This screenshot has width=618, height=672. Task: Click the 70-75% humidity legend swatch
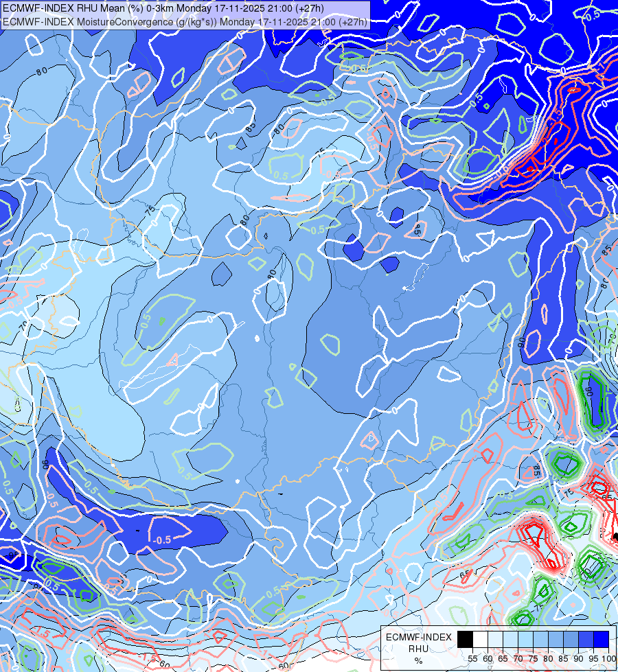point(525,639)
